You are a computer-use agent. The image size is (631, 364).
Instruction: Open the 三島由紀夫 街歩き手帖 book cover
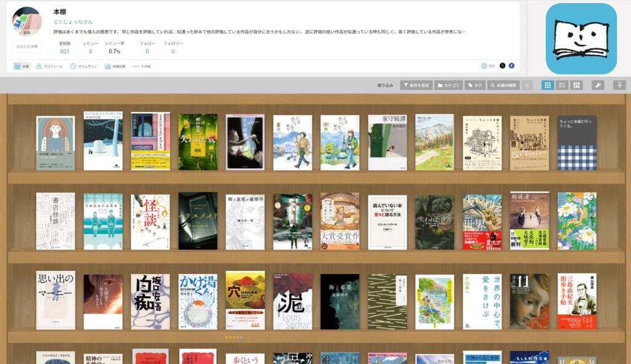[x=577, y=301]
